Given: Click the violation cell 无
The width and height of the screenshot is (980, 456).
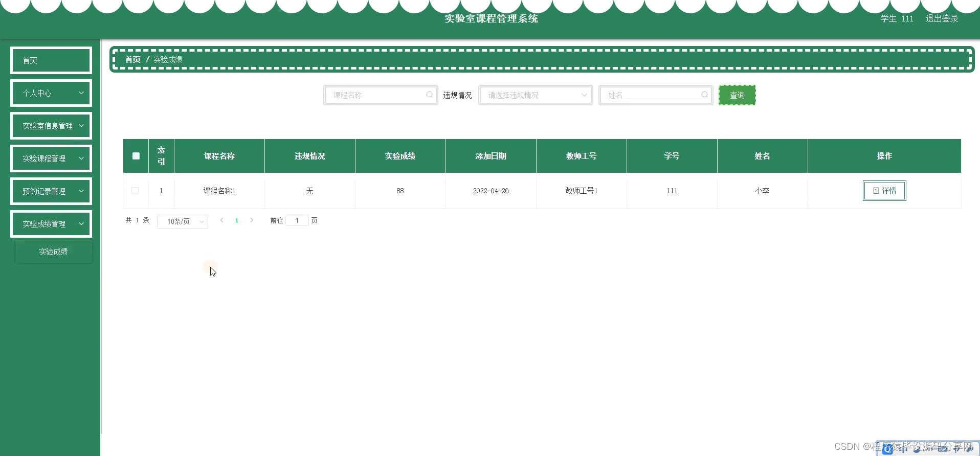Looking at the screenshot, I should pyautogui.click(x=309, y=191).
